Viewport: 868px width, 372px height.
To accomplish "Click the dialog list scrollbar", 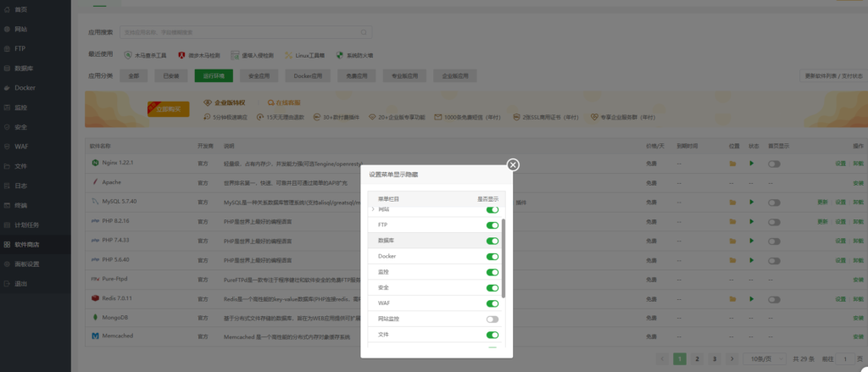I will click(x=504, y=258).
